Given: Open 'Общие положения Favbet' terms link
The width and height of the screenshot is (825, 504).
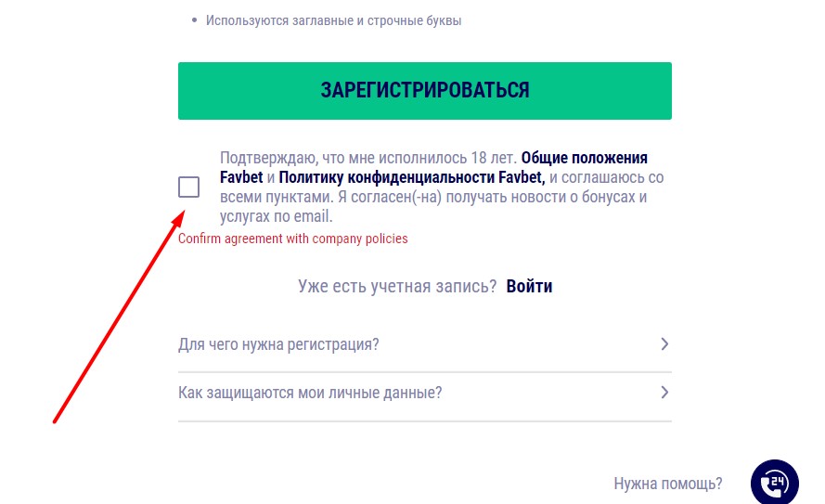Looking at the screenshot, I should click(433, 167).
